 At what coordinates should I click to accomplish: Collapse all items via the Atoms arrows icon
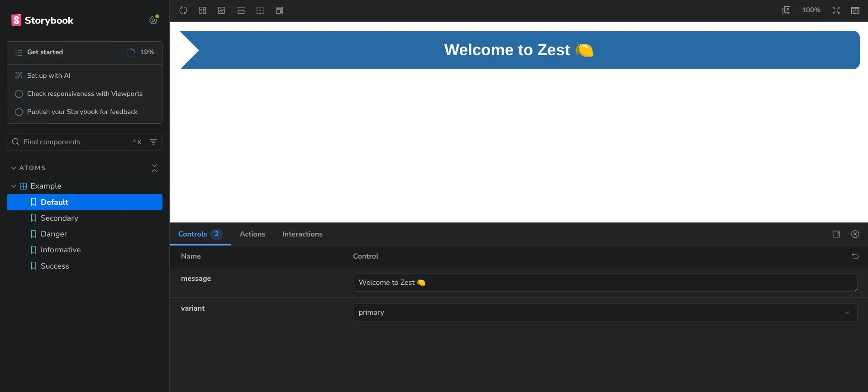155,168
